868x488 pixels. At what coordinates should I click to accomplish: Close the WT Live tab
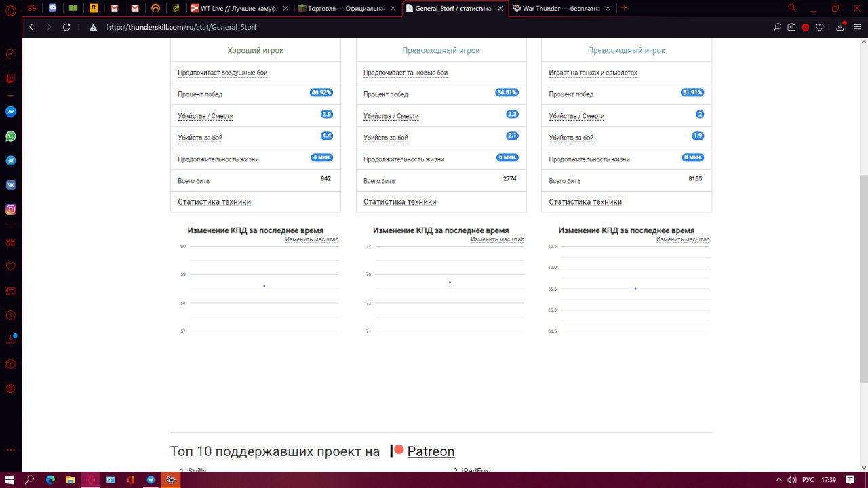(x=287, y=8)
